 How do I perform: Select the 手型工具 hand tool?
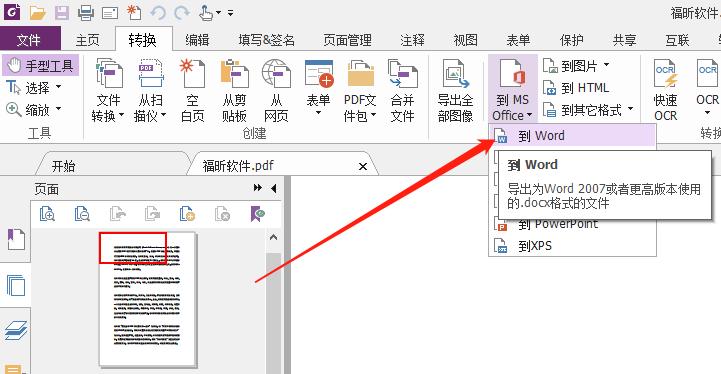coord(41,66)
